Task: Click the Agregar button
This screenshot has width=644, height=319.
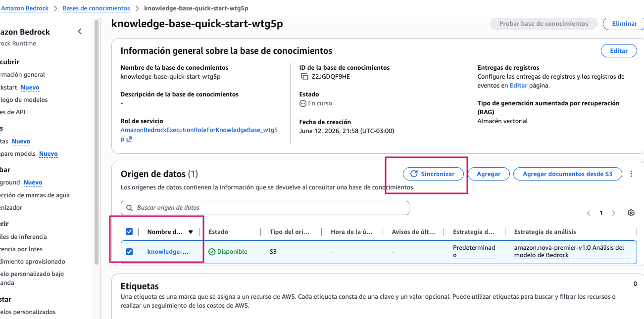Action: (x=489, y=174)
